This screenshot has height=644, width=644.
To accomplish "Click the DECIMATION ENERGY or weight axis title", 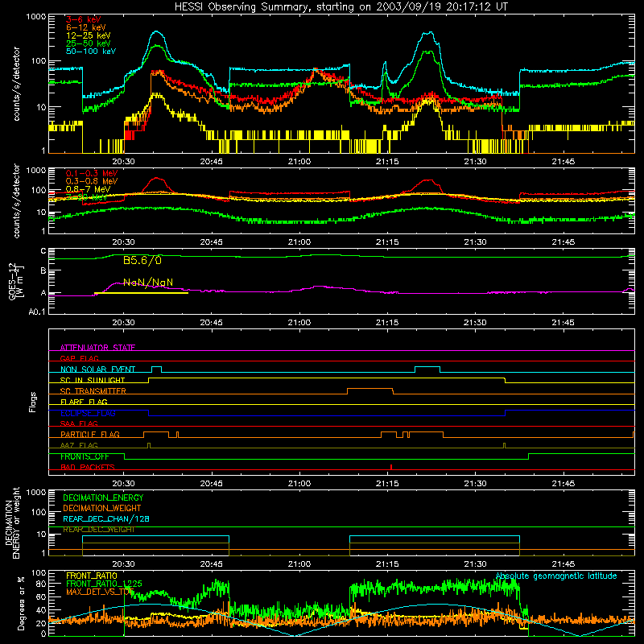I will [12, 522].
